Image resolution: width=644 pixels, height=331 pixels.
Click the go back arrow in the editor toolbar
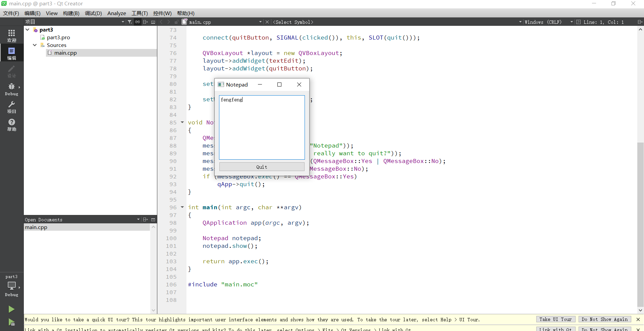[x=161, y=22]
